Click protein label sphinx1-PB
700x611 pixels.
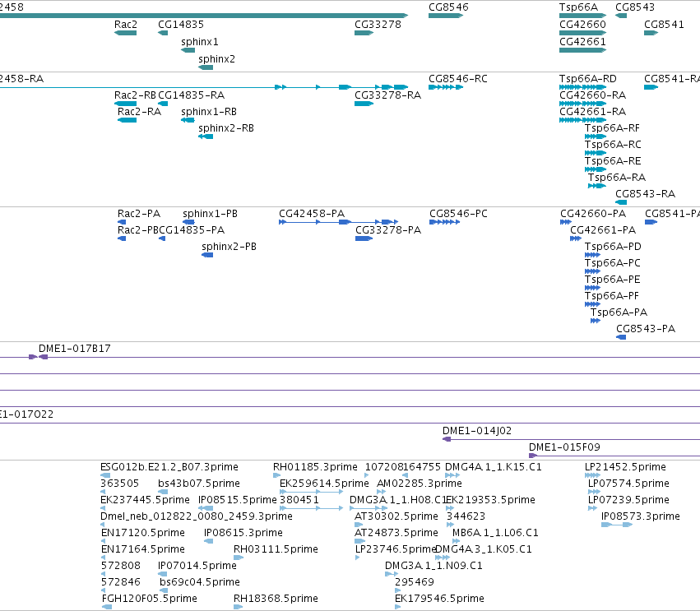pos(210,215)
